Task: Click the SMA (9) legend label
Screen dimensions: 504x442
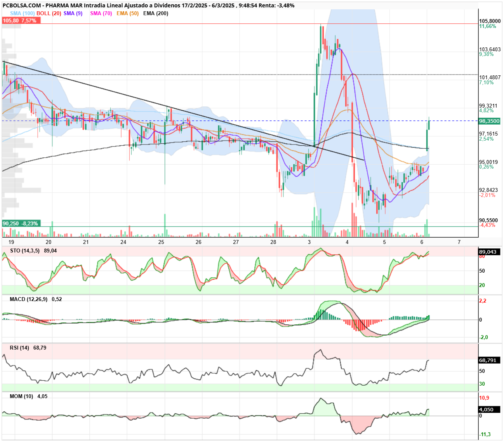Action: (73, 13)
